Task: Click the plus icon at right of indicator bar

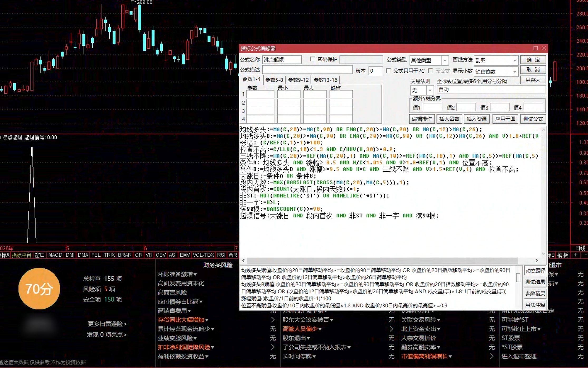Action: click(576, 255)
